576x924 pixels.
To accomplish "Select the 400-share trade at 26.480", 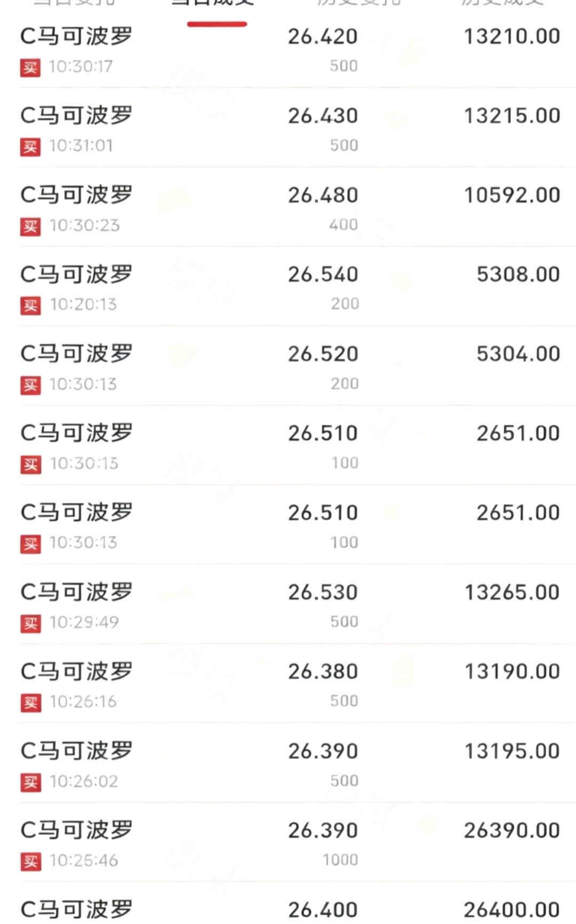I will tap(288, 207).
